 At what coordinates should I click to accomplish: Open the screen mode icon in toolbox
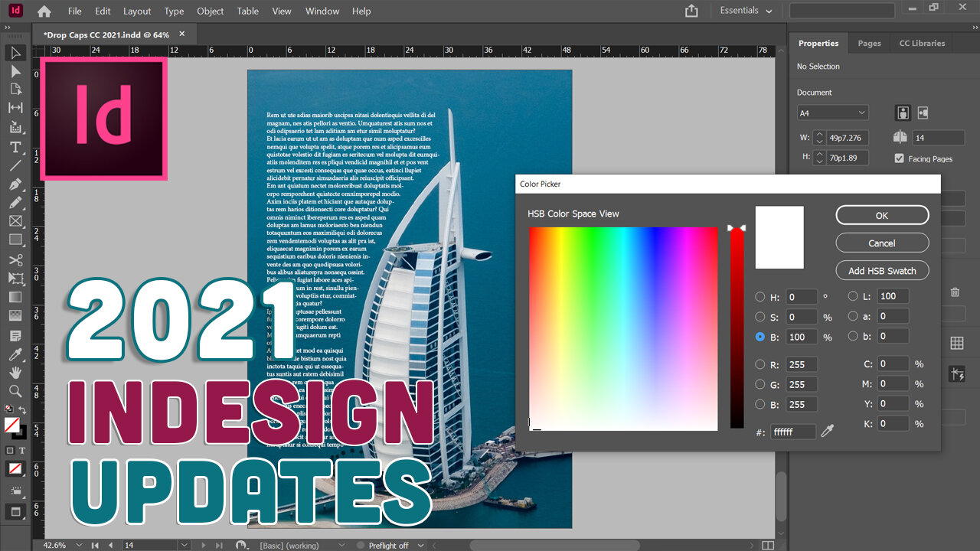tap(15, 511)
